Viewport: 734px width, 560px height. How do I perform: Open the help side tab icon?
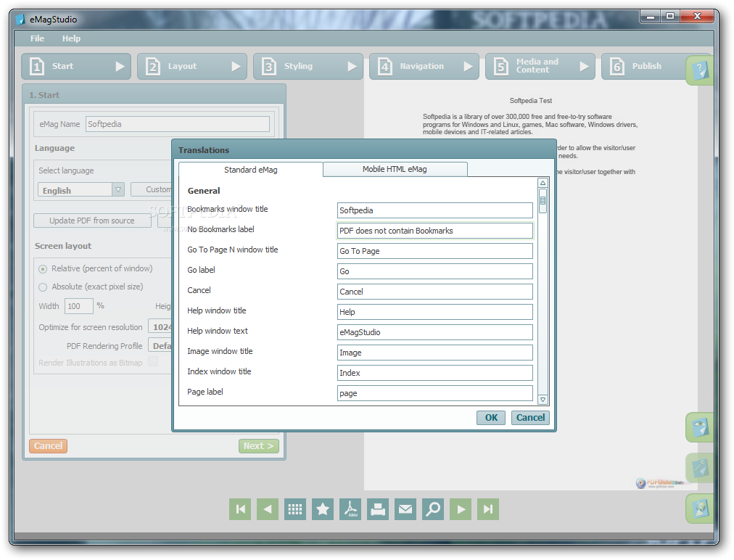[700, 70]
